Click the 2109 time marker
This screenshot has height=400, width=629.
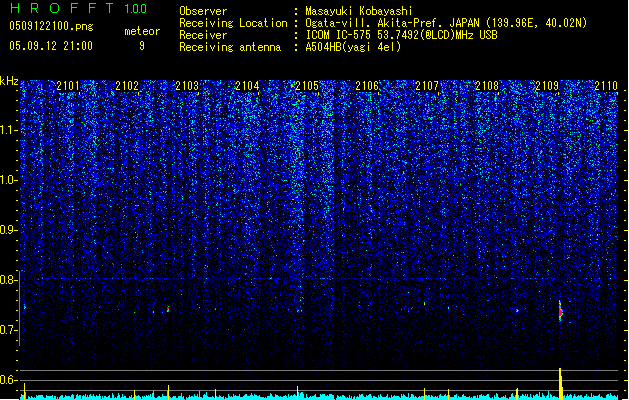tap(547, 86)
